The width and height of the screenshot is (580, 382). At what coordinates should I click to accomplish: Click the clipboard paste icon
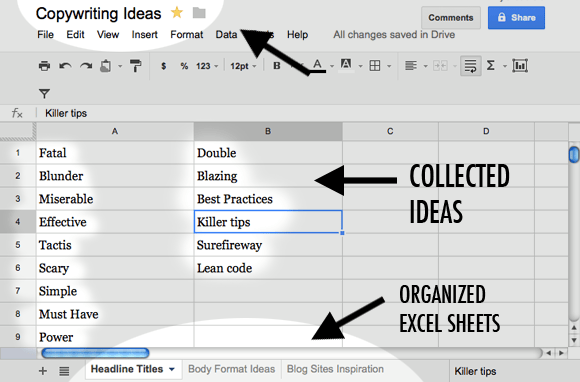coord(106,66)
